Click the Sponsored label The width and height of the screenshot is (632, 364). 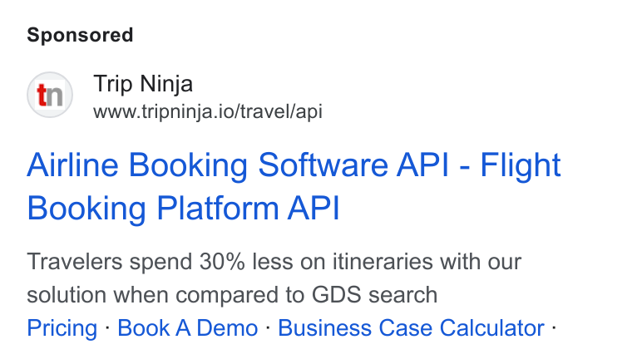point(80,35)
